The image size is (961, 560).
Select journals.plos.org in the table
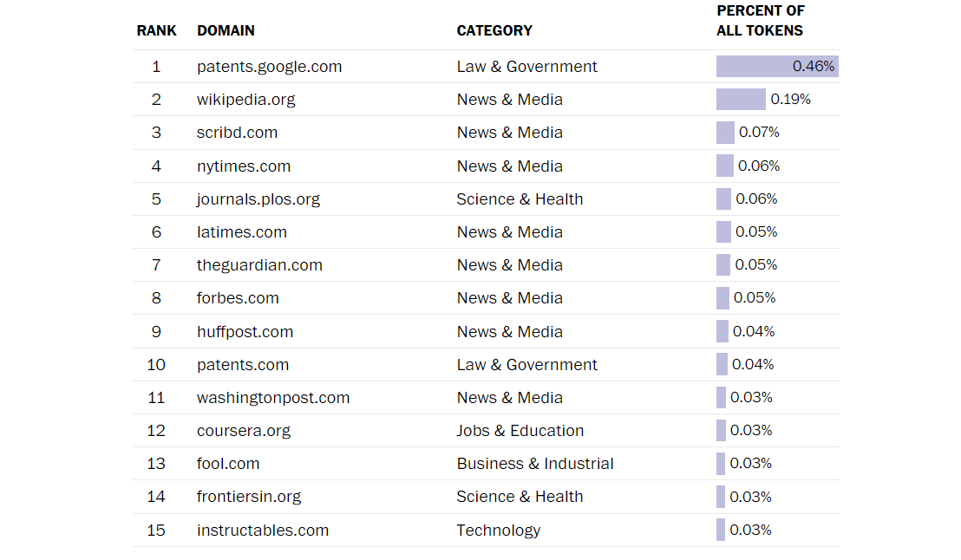pyautogui.click(x=258, y=199)
